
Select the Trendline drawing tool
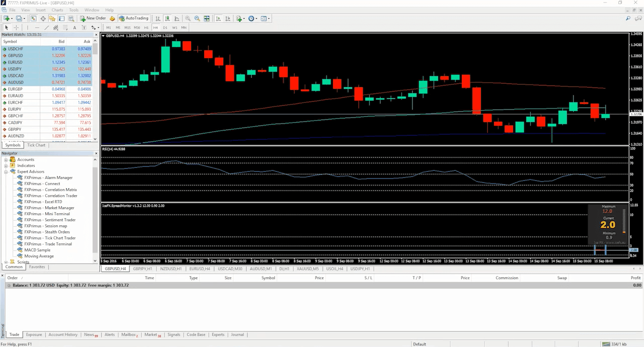tap(47, 28)
